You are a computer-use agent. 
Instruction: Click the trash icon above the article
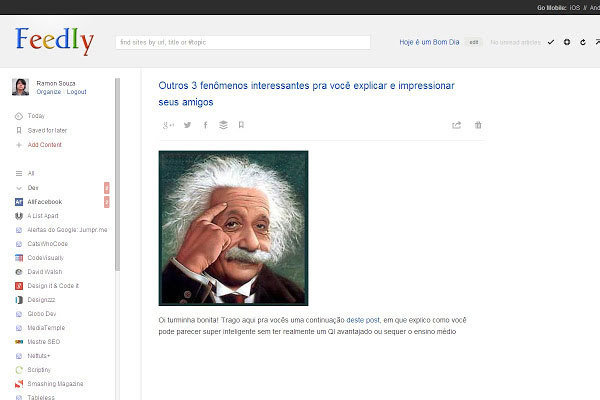[478, 125]
